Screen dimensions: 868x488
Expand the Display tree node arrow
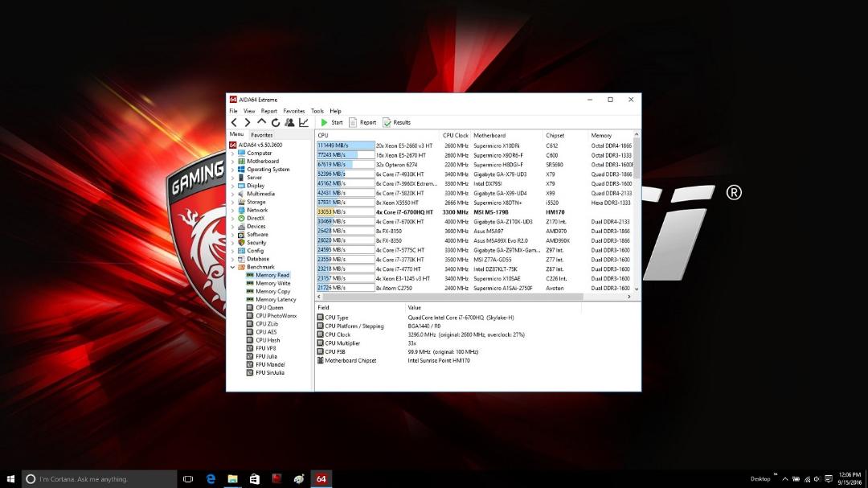[232, 186]
